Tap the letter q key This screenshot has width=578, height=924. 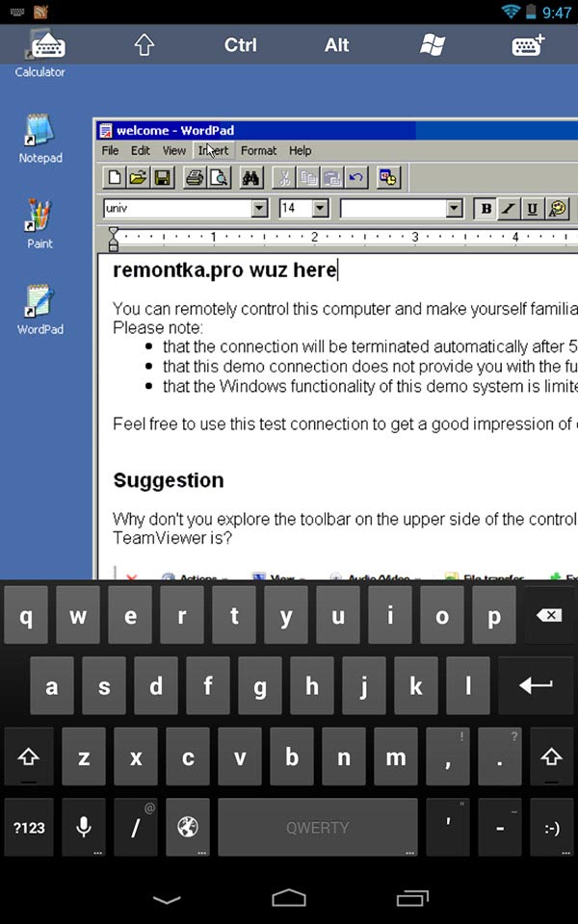pos(26,615)
